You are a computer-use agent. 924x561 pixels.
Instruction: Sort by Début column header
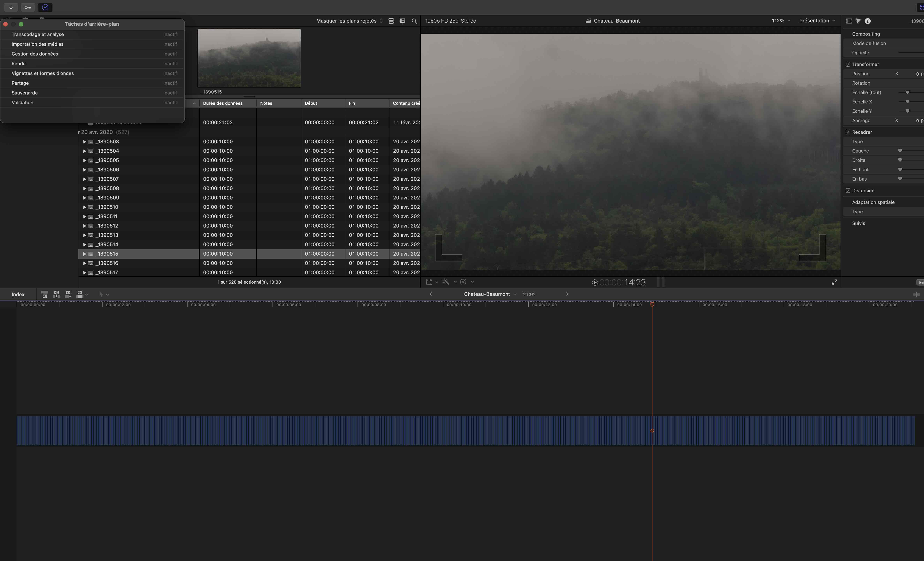tap(323, 103)
